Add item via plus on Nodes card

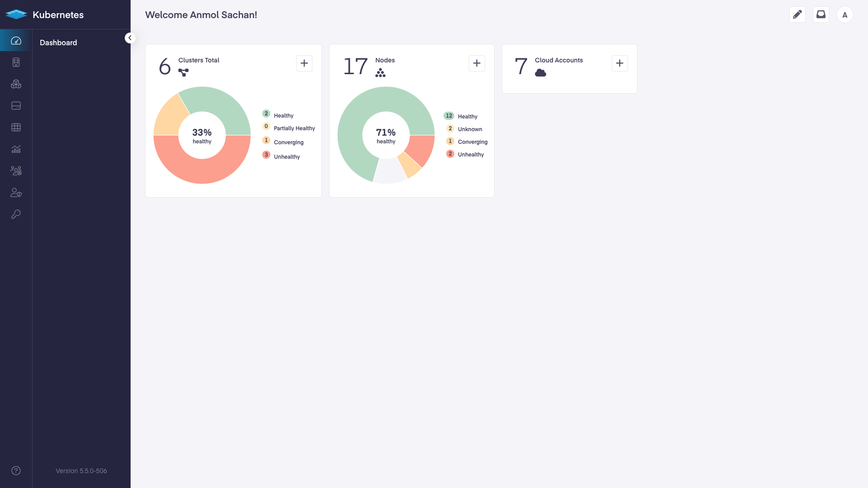click(477, 63)
